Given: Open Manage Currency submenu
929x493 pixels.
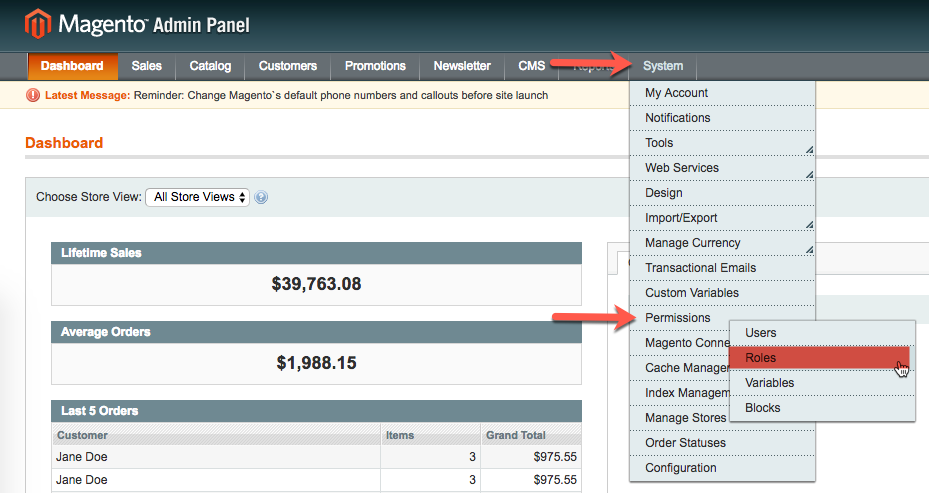Looking at the screenshot, I should [722, 243].
